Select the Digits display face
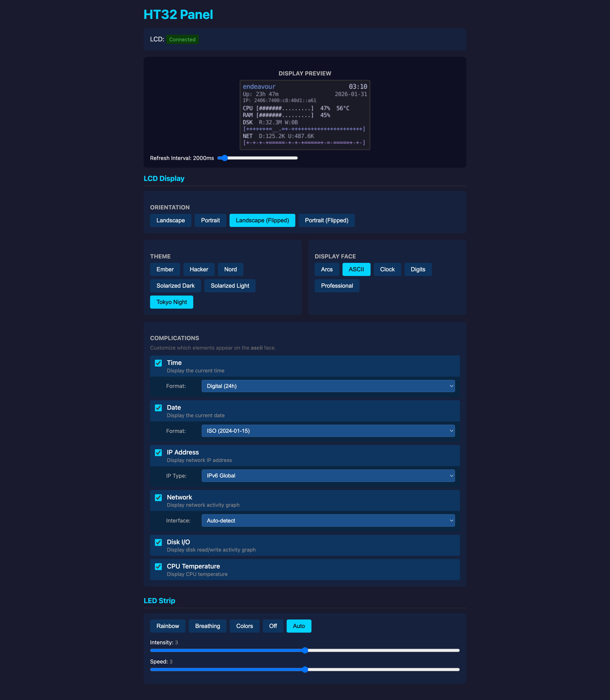610x700 pixels. coord(418,269)
